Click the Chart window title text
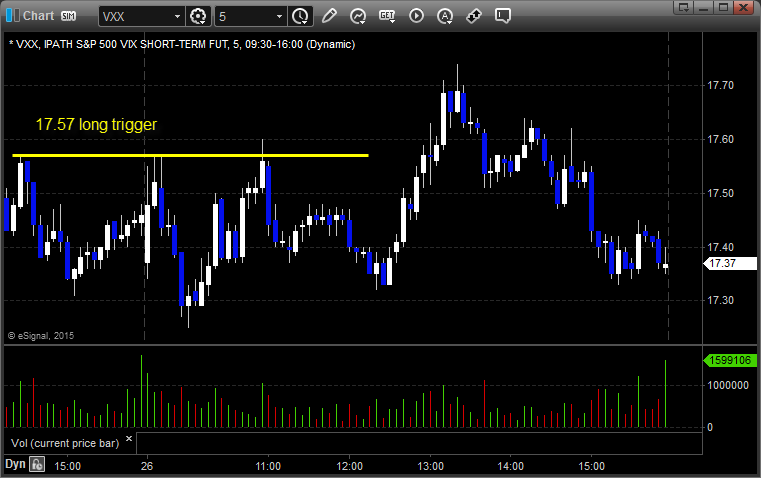761x478 pixels. pos(39,16)
